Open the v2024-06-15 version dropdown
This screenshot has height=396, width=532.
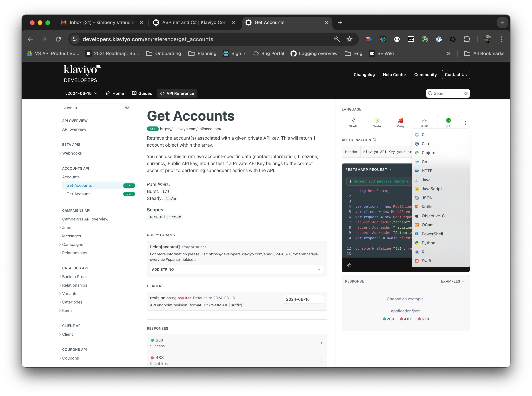(x=81, y=93)
